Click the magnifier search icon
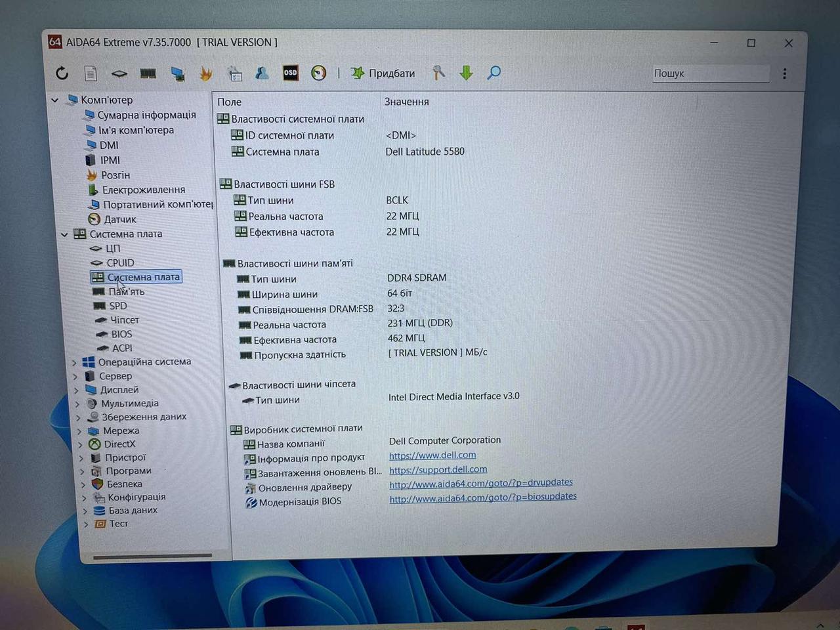The image size is (840, 630). tap(494, 73)
